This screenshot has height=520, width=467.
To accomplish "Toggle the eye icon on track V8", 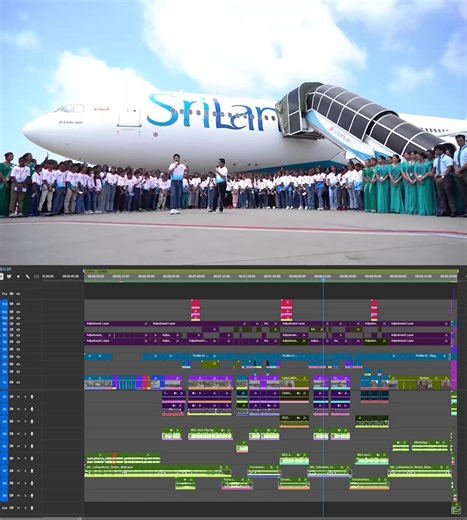I will 18,329.
